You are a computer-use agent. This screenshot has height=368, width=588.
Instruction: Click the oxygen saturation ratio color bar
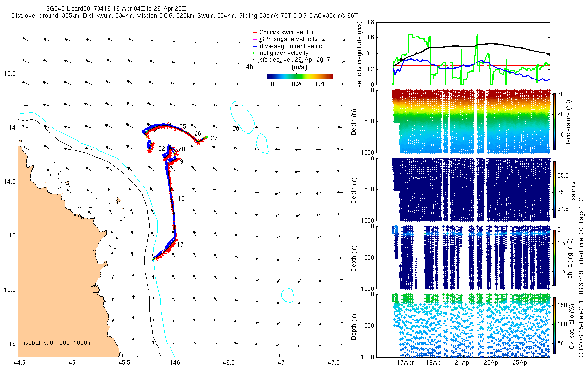[x=555, y=325]
